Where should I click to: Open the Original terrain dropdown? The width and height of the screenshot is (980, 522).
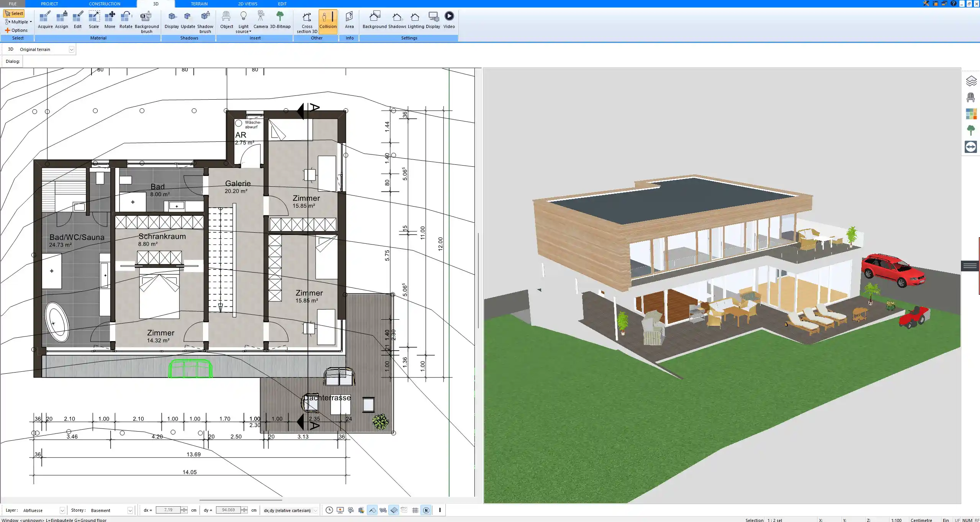click(x=72, y=49)
